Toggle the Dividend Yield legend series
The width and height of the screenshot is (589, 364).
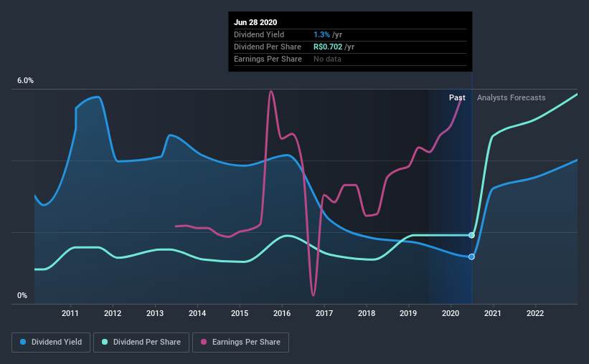coord(52,343)
